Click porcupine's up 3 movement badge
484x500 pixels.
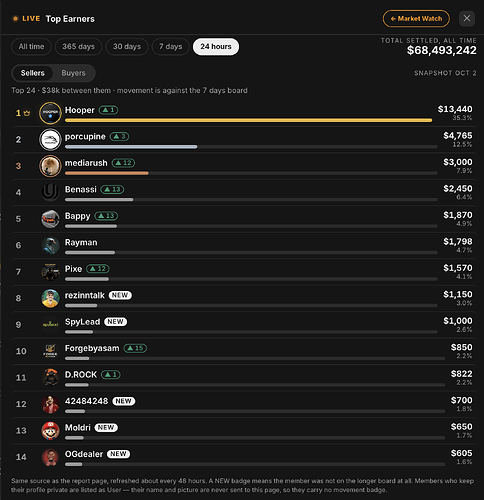click(119, 136)
